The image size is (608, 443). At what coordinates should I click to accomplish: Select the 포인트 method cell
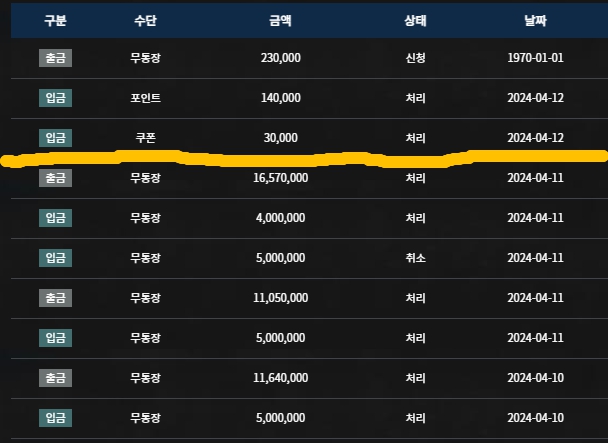tap(145, 98)
